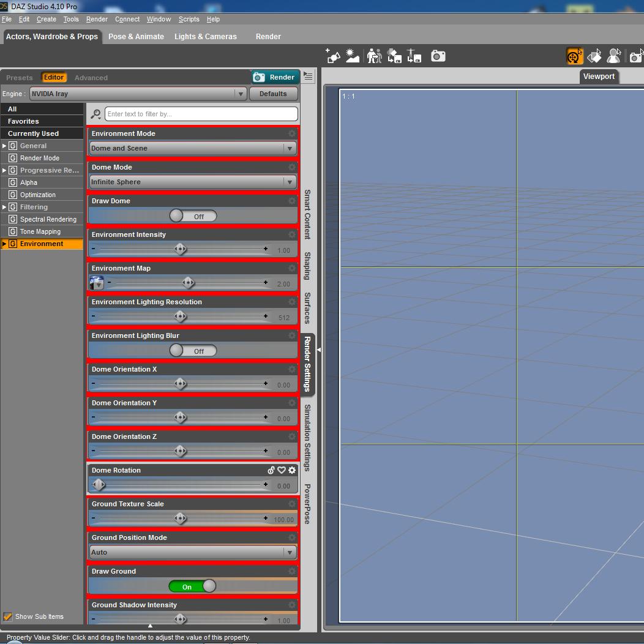Viewport: 644px width, 644px height.
Task: Expand the Progressive Rendering group arrow
Action: [4, 170]
